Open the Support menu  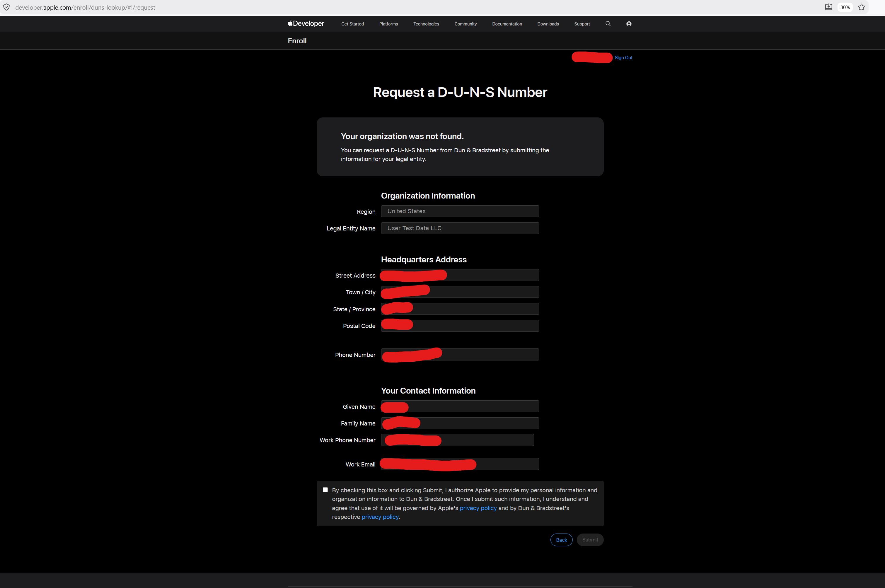582,24
